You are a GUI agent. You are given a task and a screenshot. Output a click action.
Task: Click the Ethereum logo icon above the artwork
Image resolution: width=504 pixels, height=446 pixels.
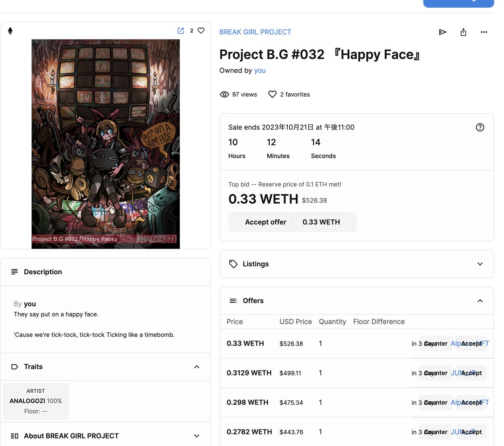[10, 31]
